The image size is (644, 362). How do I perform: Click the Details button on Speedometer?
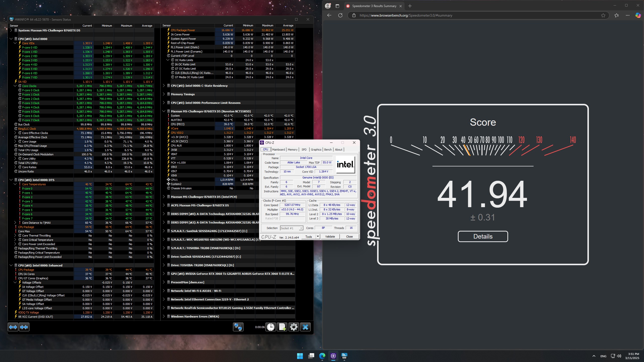coord(483,237)
